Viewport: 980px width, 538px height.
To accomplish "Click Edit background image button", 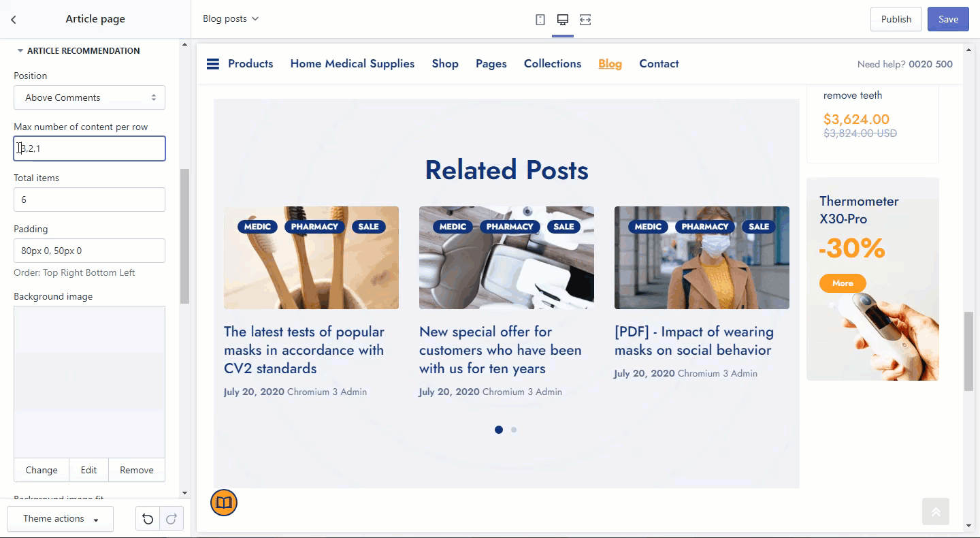I will click(88, 470).
